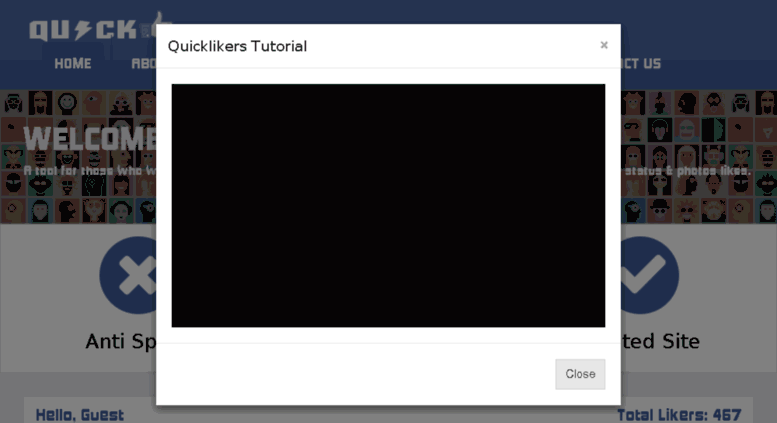The height and width of the screenshot is (423, 777).
Task: Click the Hello, Guest greeting
Action: tap(80, 415)
